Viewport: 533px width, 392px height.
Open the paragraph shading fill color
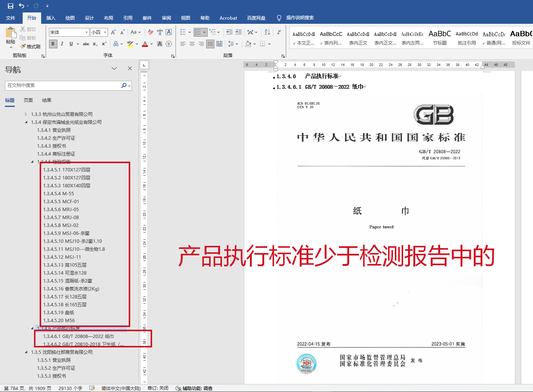coord(248,44)
